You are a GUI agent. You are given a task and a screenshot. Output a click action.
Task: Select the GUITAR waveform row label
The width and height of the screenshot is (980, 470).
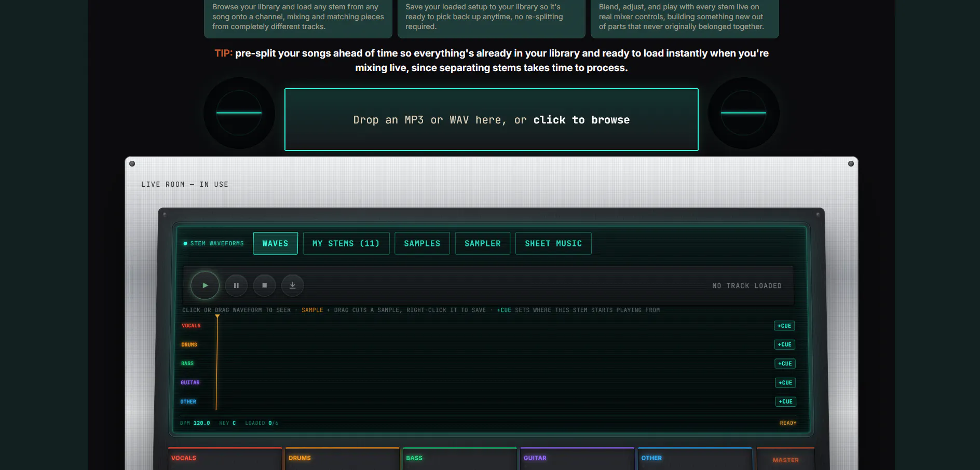pos(190,383)
